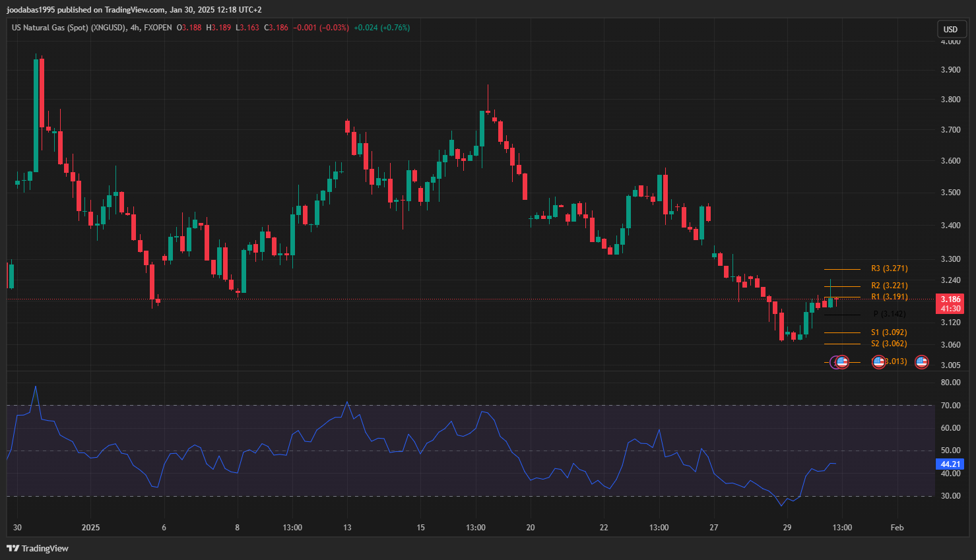Click the blue 44.21 RSI value tag
The height and width of the screenshot is (560, 976).
coord(950,464)
